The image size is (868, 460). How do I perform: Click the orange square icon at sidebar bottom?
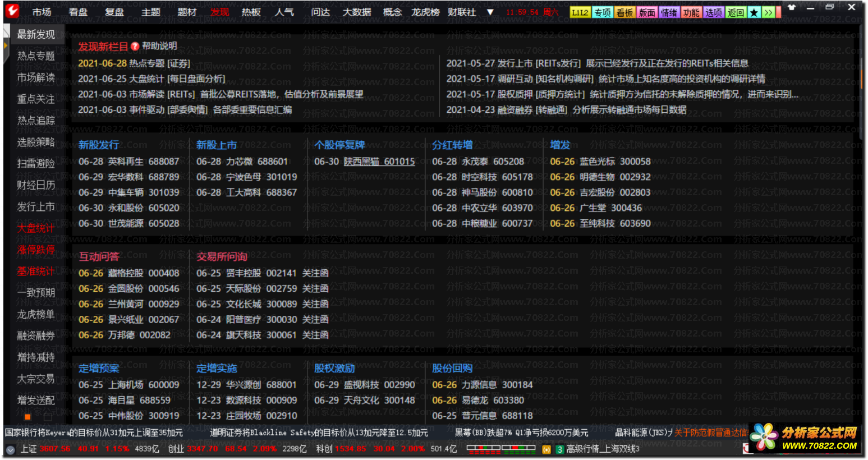pos(27,417)
